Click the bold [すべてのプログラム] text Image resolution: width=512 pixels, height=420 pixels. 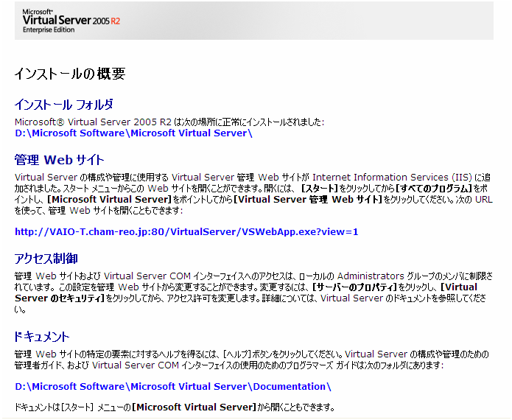(x=434, y=189)
